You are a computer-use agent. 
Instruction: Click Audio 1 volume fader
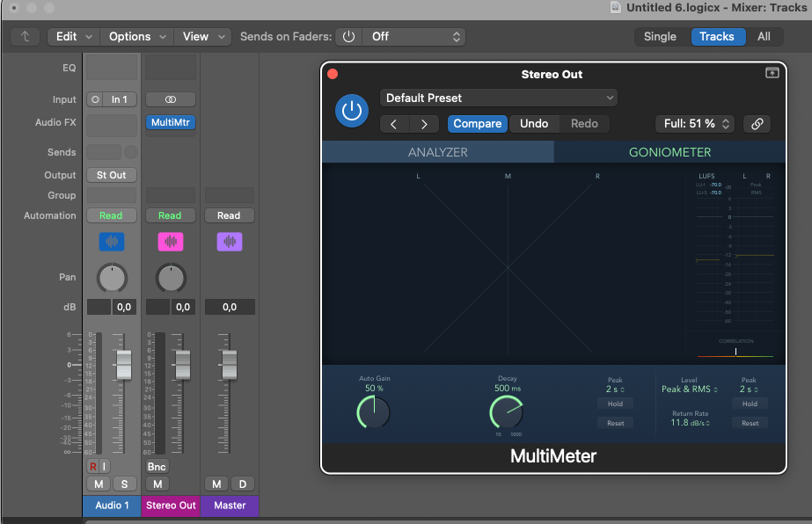pos(124,365)
